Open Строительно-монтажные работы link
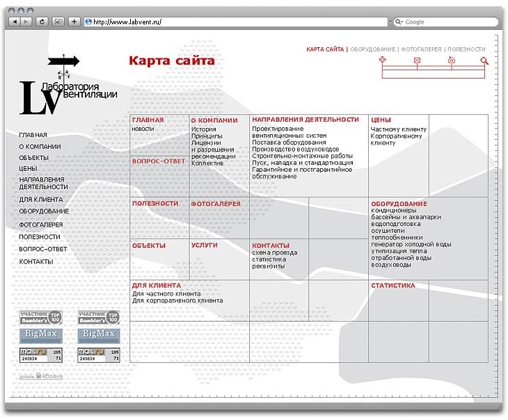The width and height of the screenshot is (508, 420). tap(302, 156)
